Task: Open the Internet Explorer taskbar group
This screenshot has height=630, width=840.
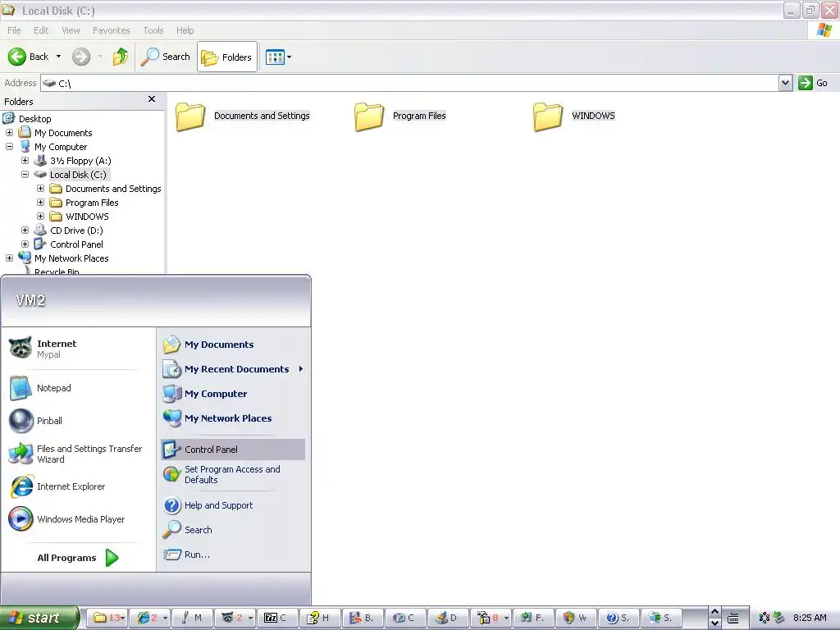Action: (151, 618)
